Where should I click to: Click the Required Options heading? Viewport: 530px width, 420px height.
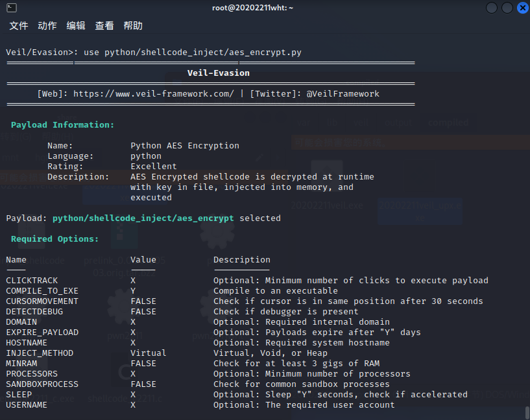(55, 239)
